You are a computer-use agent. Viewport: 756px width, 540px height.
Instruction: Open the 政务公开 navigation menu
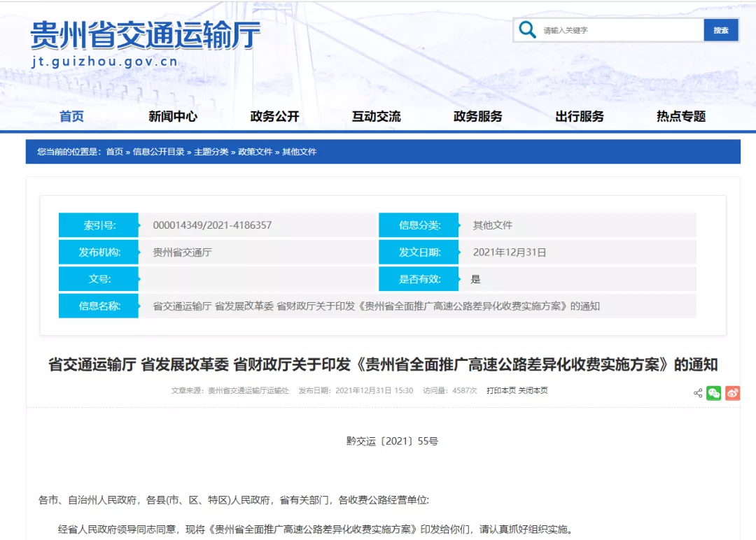pyautogui.click(x=273, y=116)
